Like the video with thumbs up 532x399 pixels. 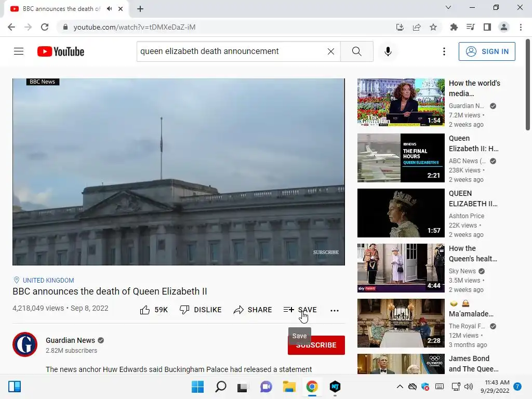pyautogui.click(x=154, y=310)
